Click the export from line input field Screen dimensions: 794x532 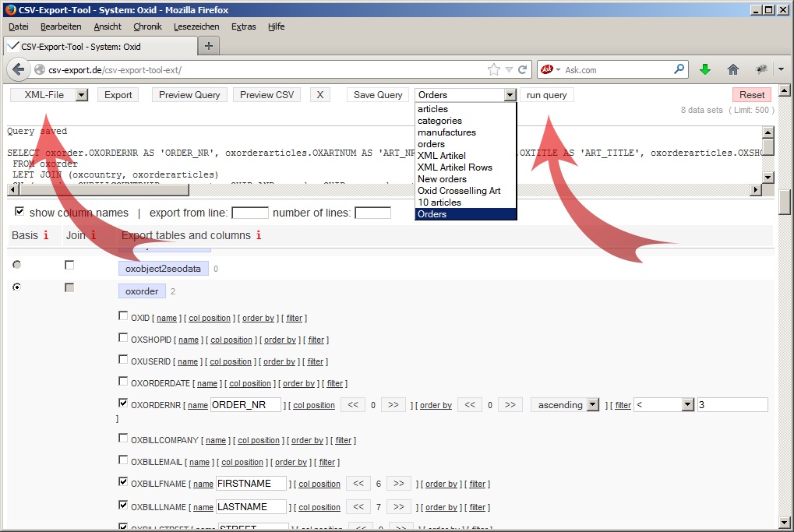click(249, 213)
